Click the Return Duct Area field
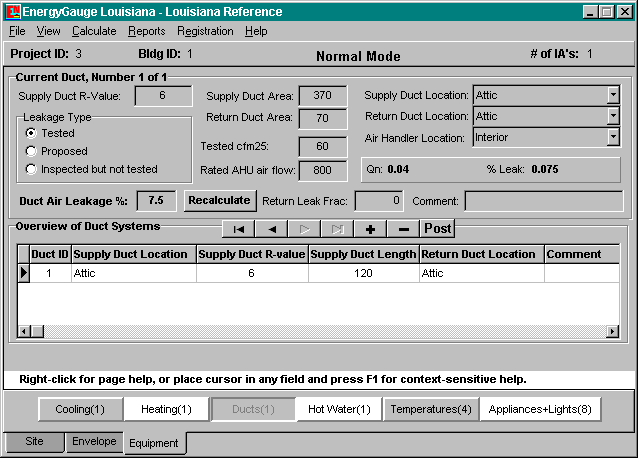 click(x=323, y=118)
